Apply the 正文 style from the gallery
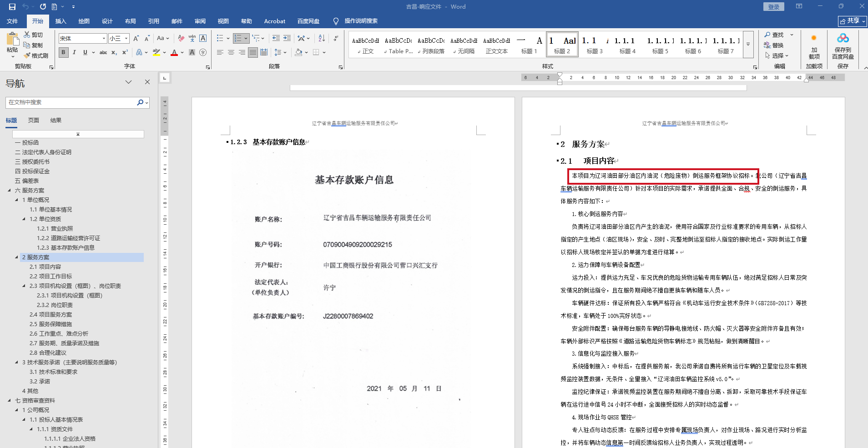Image resolution: width=868 pixels, height=448 pixels. click(366, 45)
